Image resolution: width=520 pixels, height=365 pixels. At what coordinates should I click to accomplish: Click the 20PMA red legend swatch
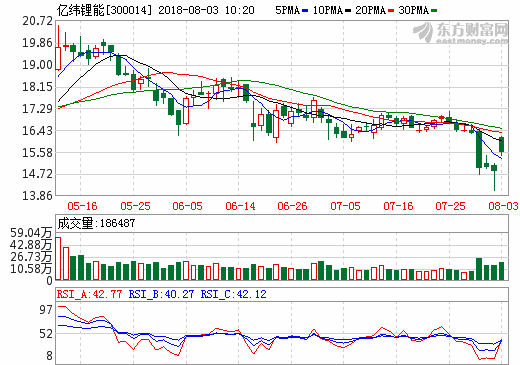(391, 11)
